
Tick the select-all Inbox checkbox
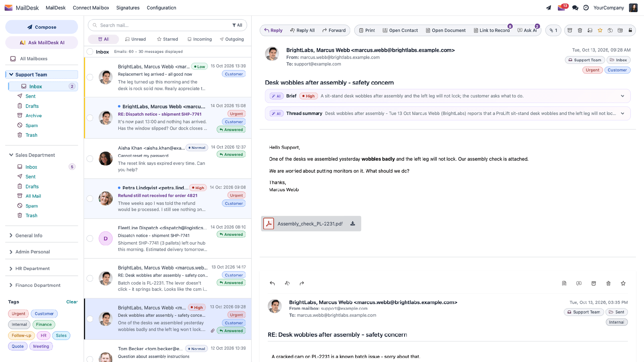[90, 52]
